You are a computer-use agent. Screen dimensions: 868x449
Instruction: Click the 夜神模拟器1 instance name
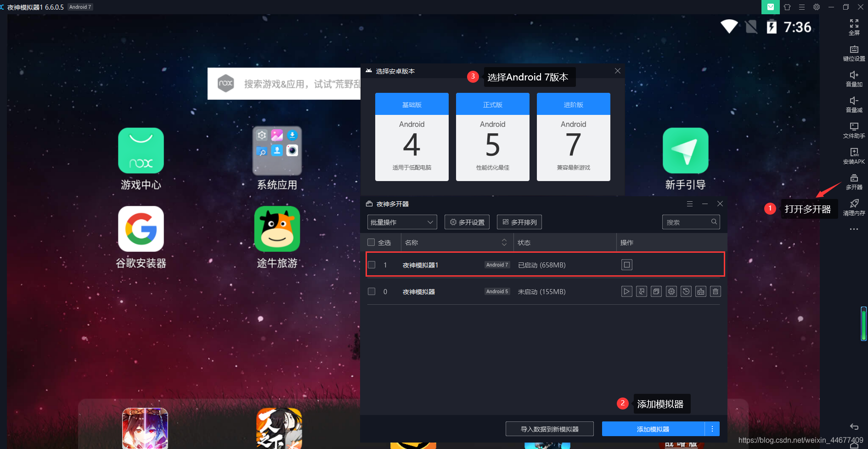pos(420,265)
